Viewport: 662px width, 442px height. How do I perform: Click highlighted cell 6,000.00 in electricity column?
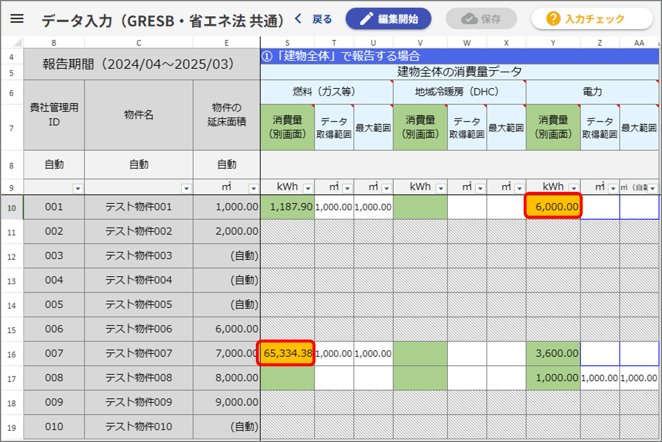(x=553, y=206)
